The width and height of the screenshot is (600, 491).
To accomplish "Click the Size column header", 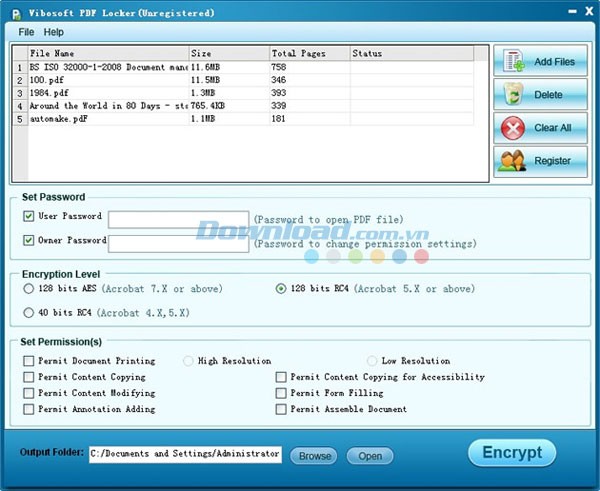I will pyautogui.click(x=230, y=53).
